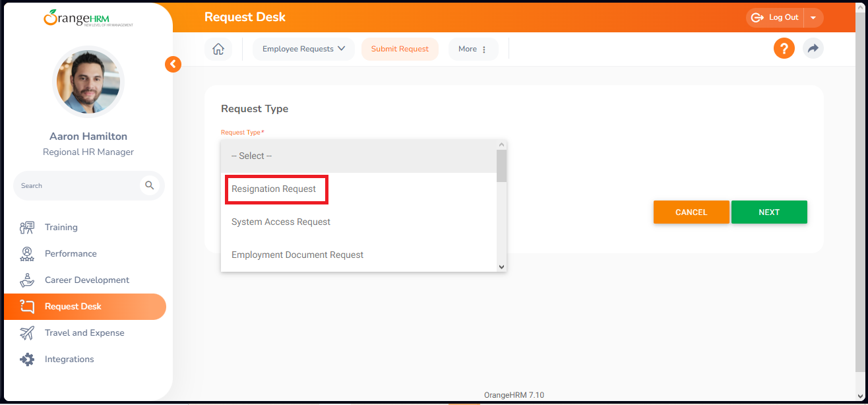The width and height of the screenshot is (868, 405).
Task: Click the Career Development sidebar icon
Action: click(26, 280)
